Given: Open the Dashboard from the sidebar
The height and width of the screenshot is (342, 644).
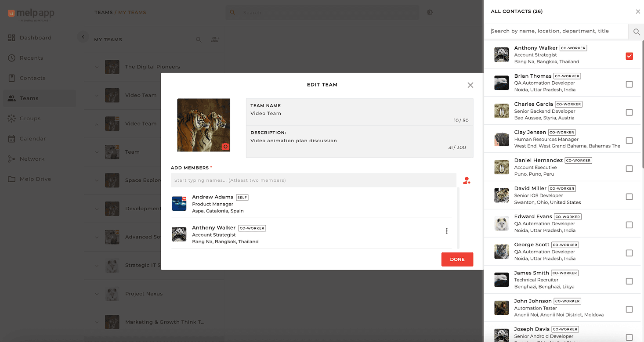Looking at the screenshot, I should coord(35,38).
